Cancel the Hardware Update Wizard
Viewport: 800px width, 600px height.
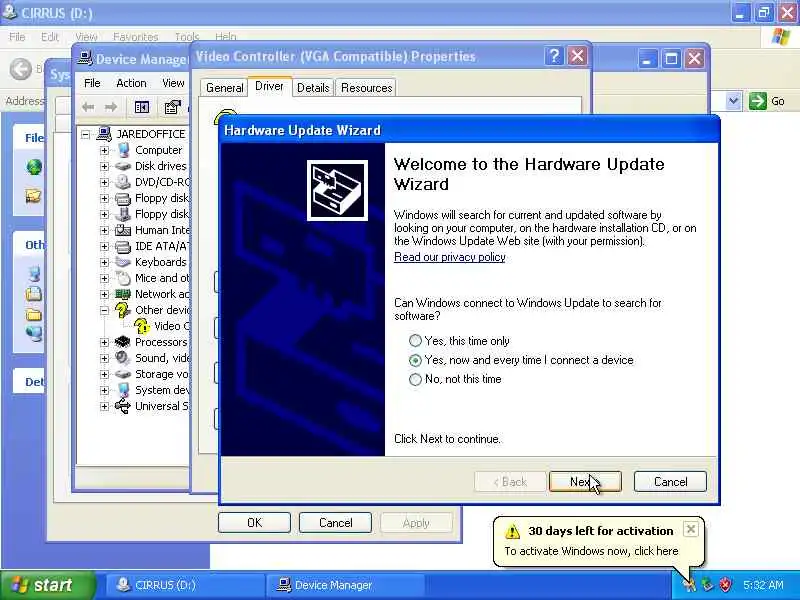pos(670,482)
